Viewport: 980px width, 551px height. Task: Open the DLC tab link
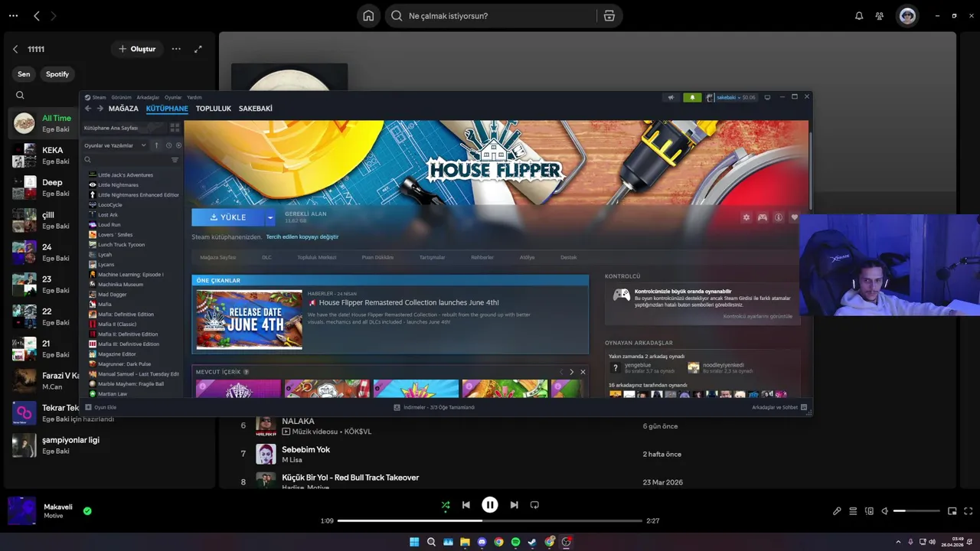pos(266,257)
